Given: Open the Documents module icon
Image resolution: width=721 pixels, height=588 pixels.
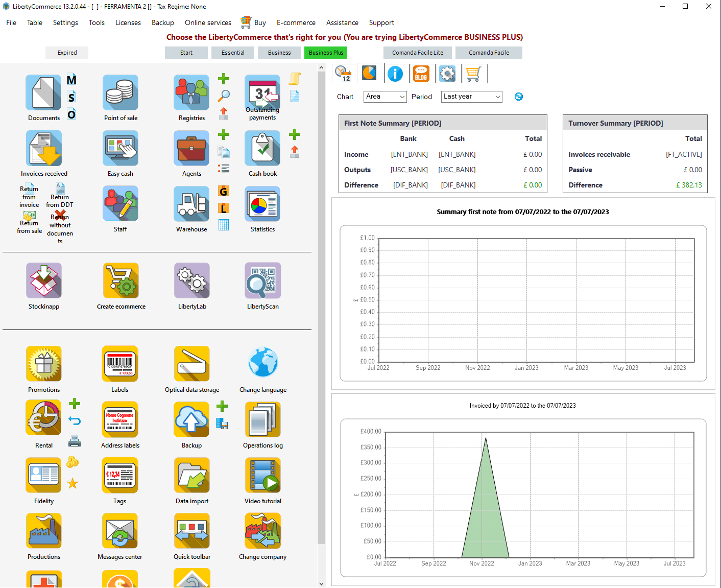Looking at the screenshot, I should tap(43, 92).
